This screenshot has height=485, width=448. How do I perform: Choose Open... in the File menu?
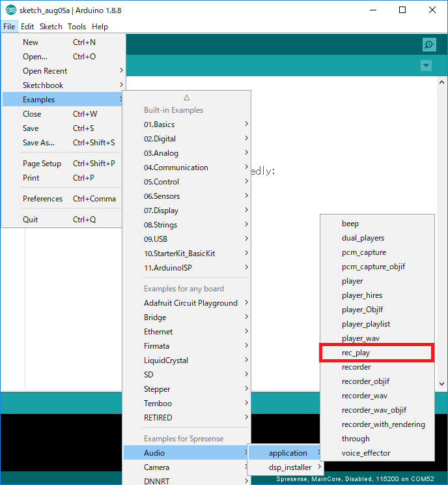(63, 57)
